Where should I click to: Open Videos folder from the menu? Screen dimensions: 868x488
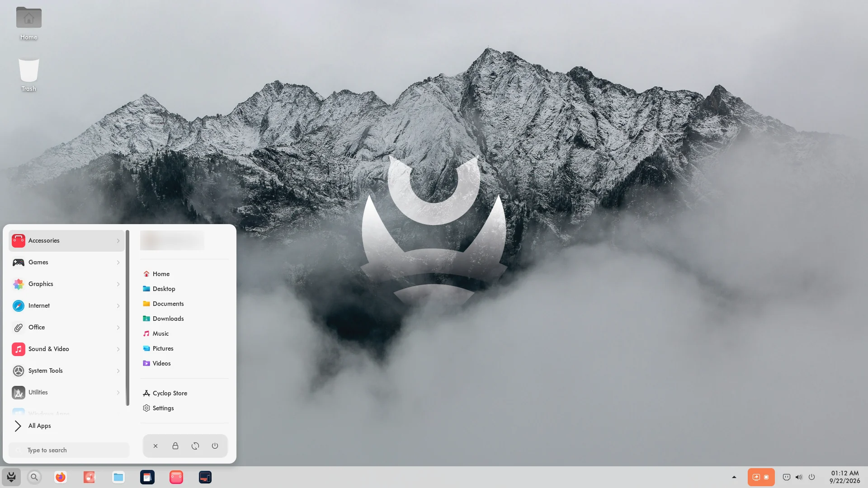tap(157, 363)
